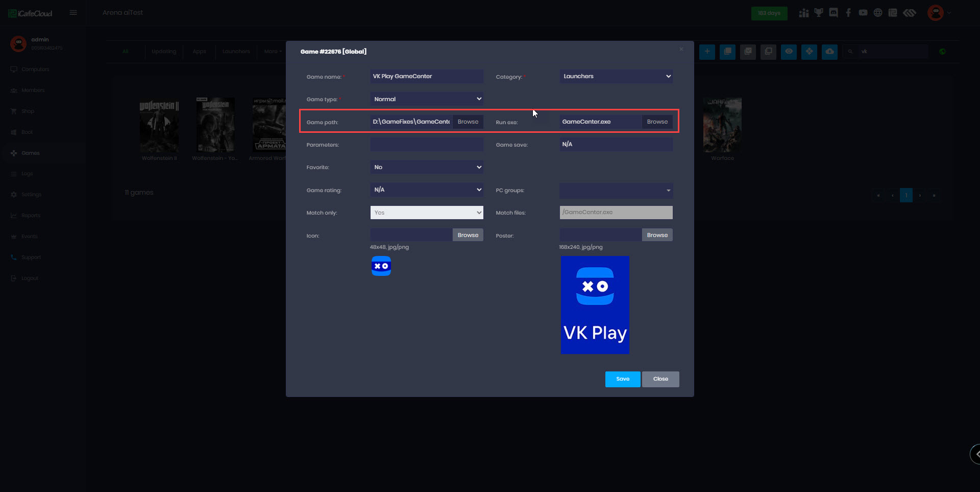Open the Favorite dropdown set to No
The width and height of the screenshot is (980, 492).
coord(427,167)
